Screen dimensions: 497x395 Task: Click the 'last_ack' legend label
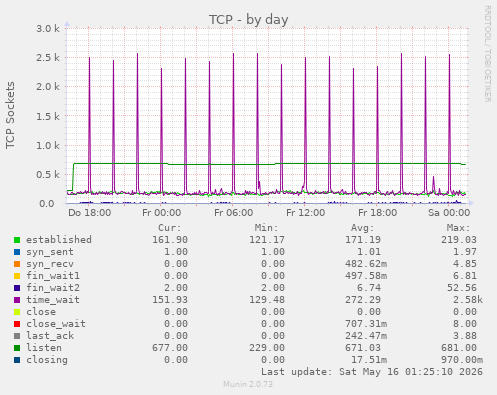coord(50,336)
